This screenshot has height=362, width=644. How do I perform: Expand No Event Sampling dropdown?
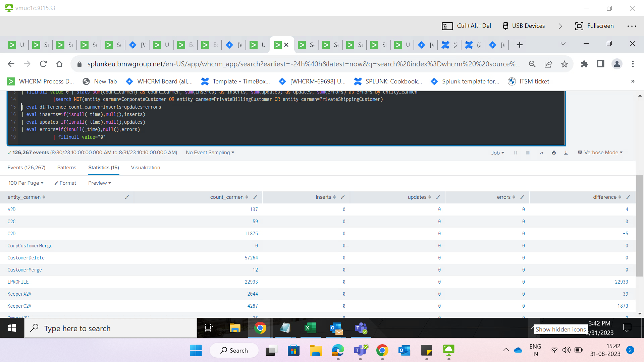[x=210, y=153]
